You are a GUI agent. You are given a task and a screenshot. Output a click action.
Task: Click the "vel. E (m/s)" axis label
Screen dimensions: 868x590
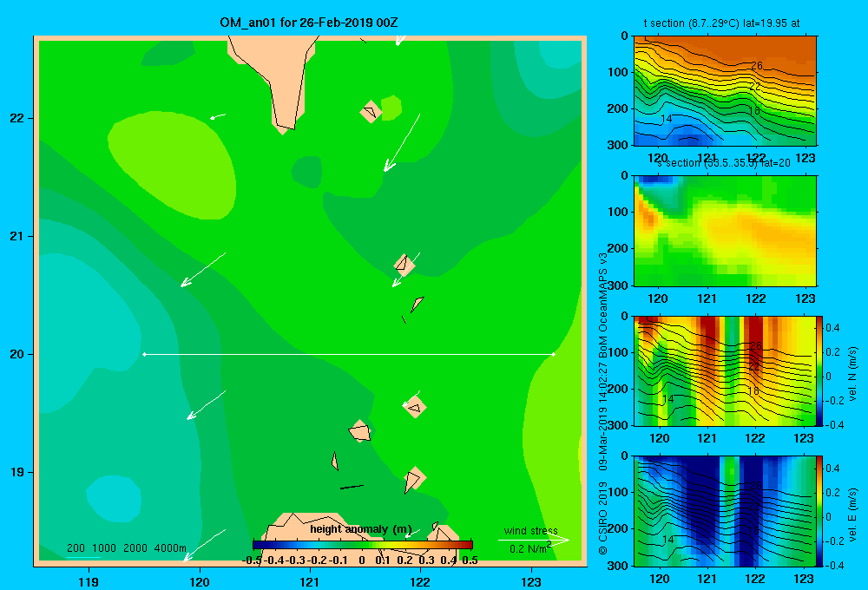(852, 515)
